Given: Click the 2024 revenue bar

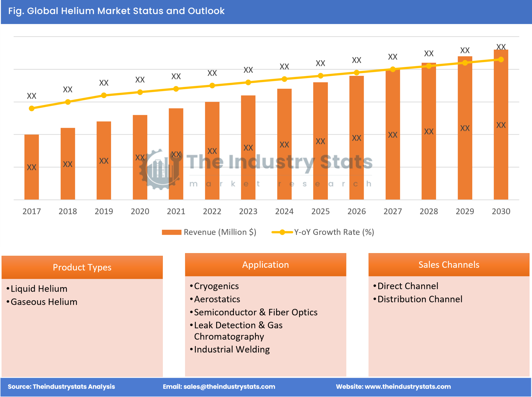Looking at the screenshot, I should (x=284, y=146).
